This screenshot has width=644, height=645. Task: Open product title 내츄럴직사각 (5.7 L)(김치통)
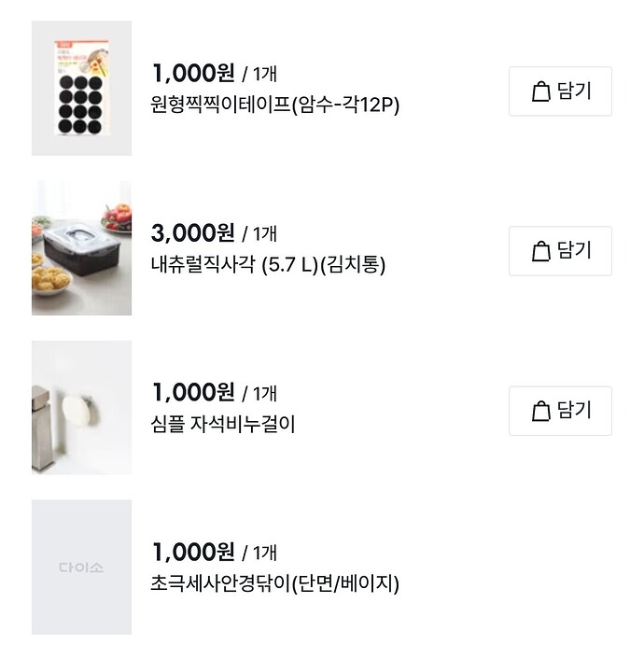point(268,265)
